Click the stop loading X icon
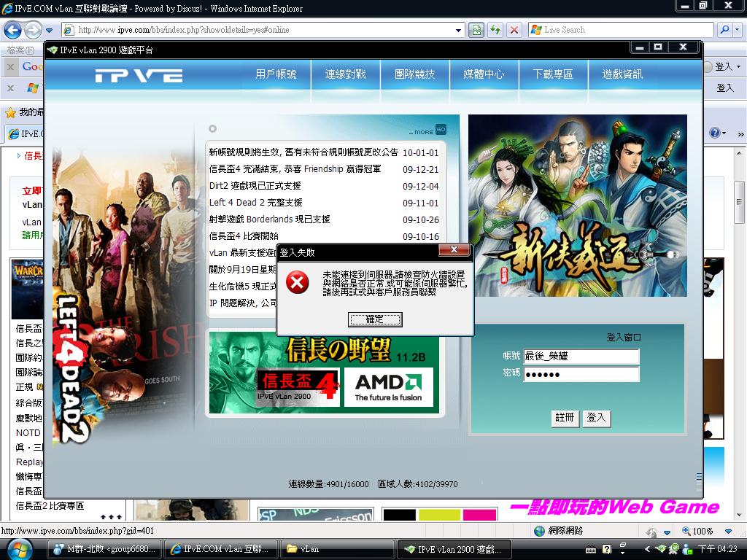747x560 pixels. pyautogui.click(x=514, y=30)
